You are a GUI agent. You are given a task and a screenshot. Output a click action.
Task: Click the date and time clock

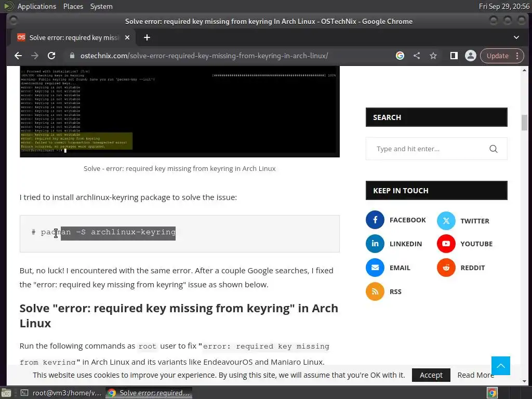504,6
